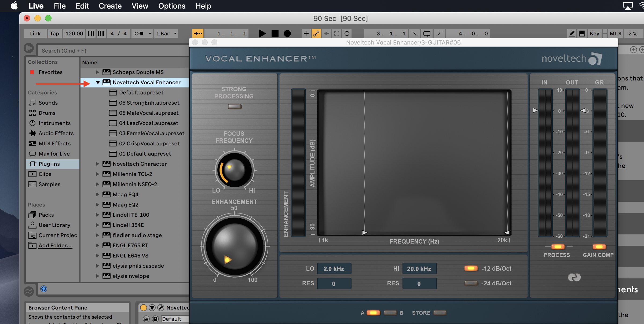Click the Session Record circle icon
Viewport: 644px width, 324px height.
point(347,34)
